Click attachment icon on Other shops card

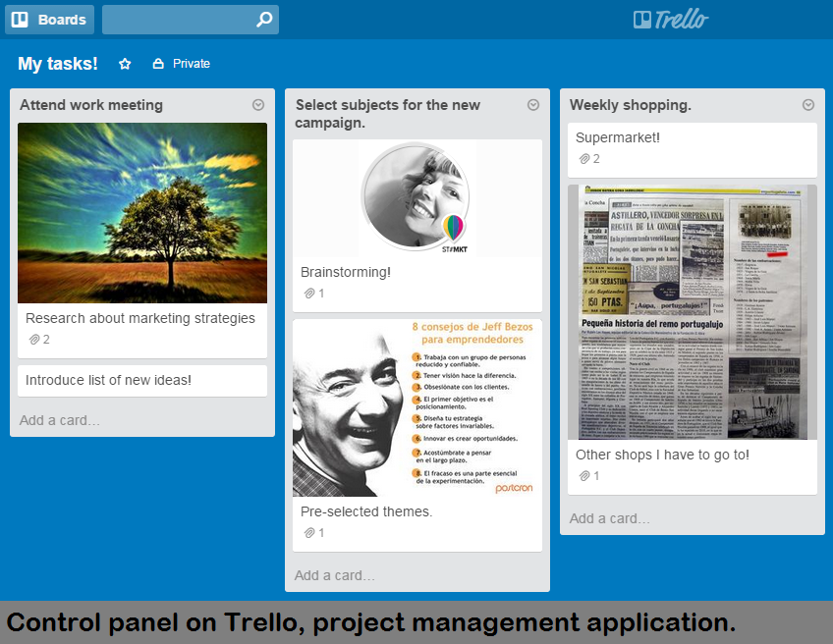click(584, 476)
